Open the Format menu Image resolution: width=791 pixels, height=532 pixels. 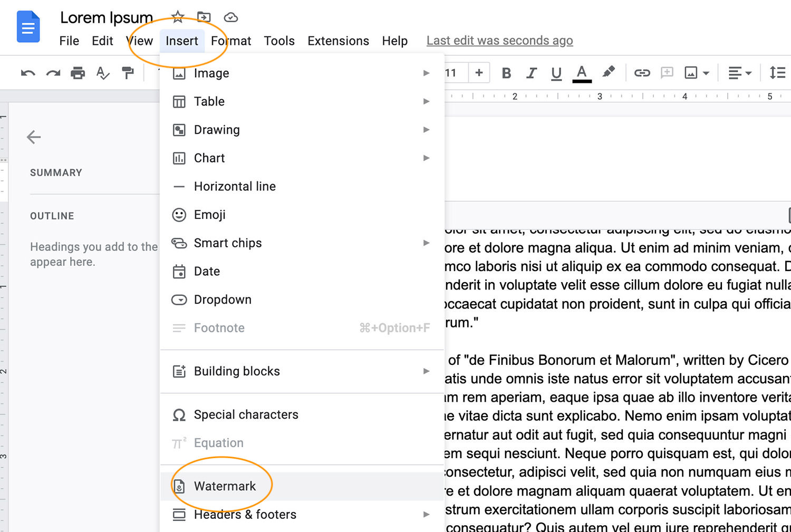tap(230, 41)
